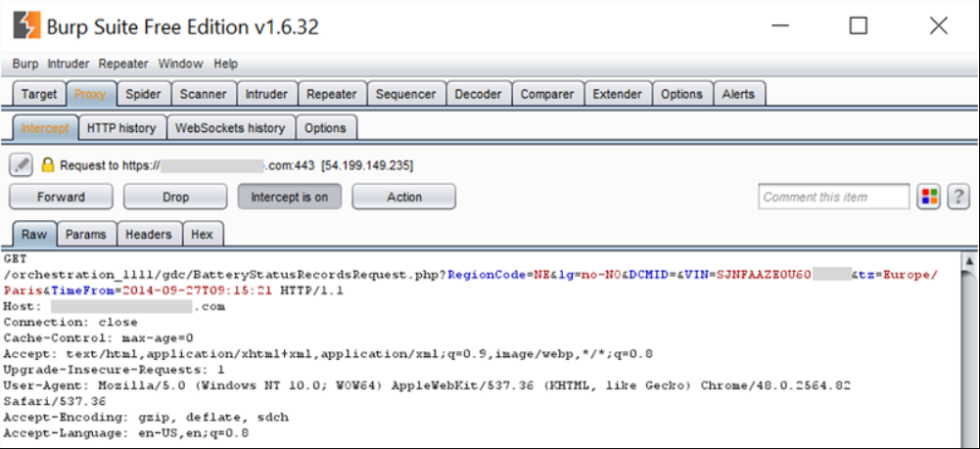Click the Cache-Control: max-age=0 header
980x449 pixels.
click(x=98, y=338)
